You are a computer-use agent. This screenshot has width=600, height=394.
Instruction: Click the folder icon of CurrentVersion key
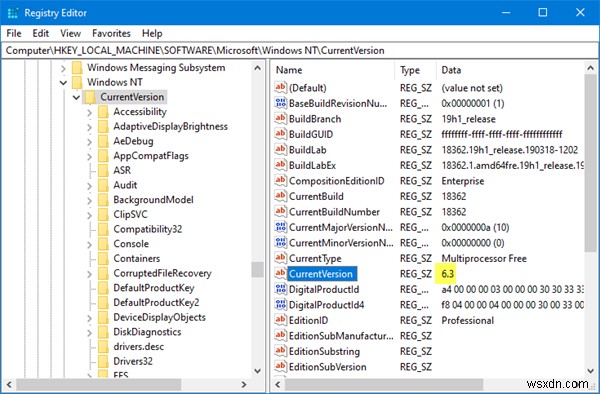tap(90, 97)
